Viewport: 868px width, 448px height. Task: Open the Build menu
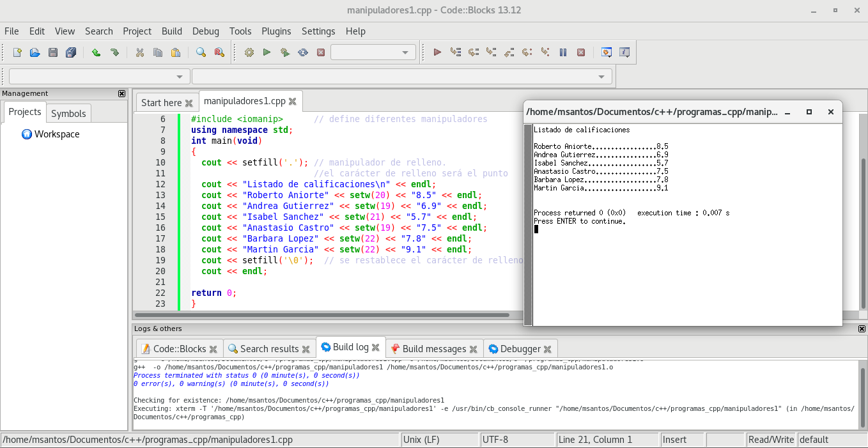(171, 31)
